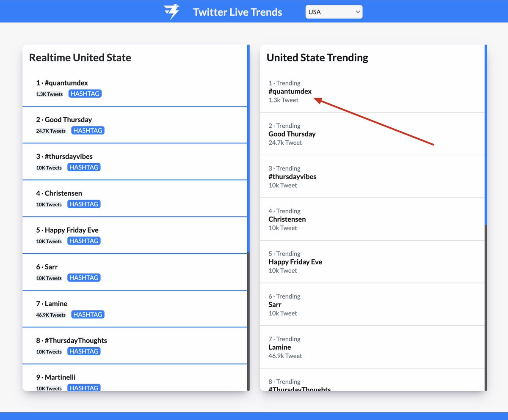Image resolution: width=508 pixels, height=420 pixels.
Task: Click HASHTAG badge on Good Thursday row
Action: pyautogui.click(x=88, y=130)
